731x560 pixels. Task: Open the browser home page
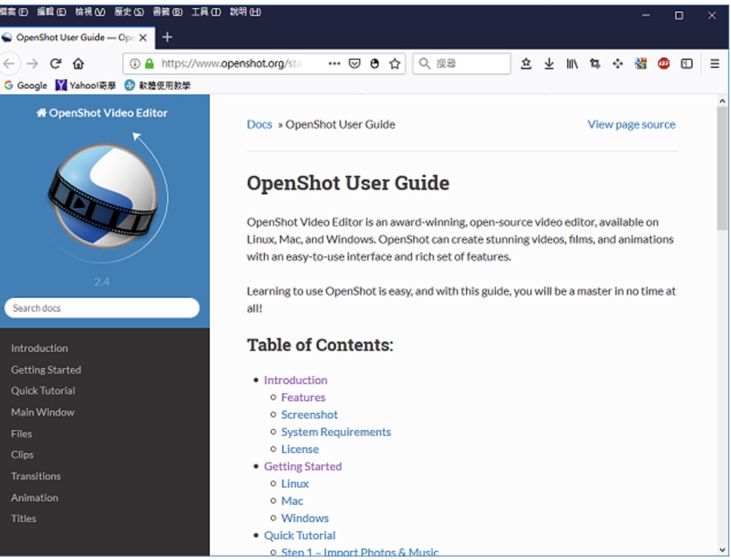coord(78,63)
